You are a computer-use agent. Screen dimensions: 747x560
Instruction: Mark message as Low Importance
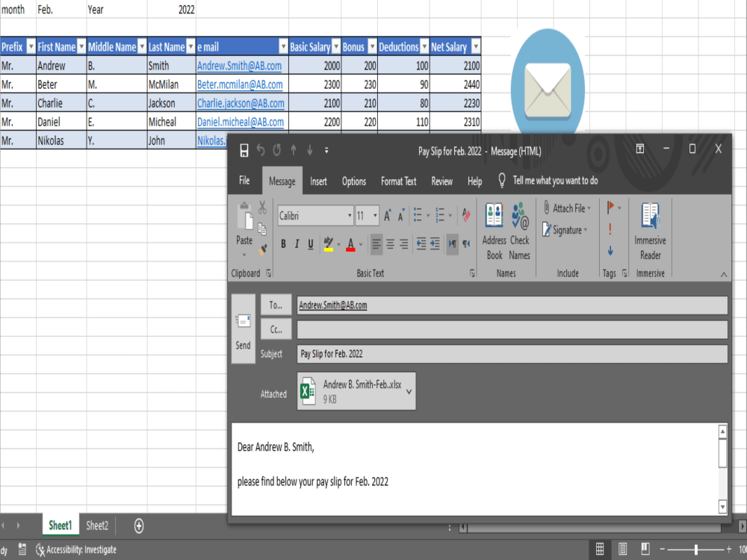click(610, 250)
